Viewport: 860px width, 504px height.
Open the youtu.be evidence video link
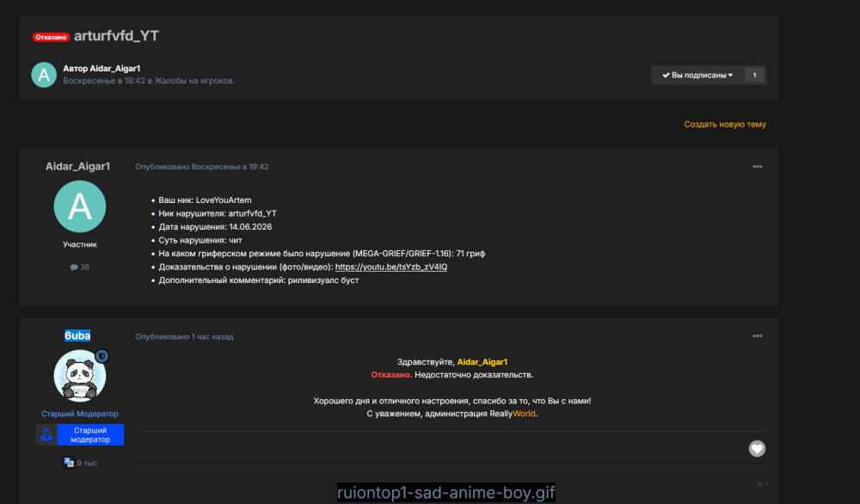(x=391, y=267)
